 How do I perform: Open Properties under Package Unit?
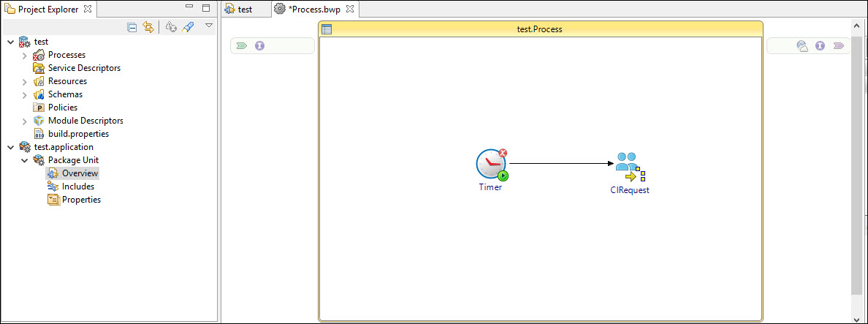[x=81, y=200]
